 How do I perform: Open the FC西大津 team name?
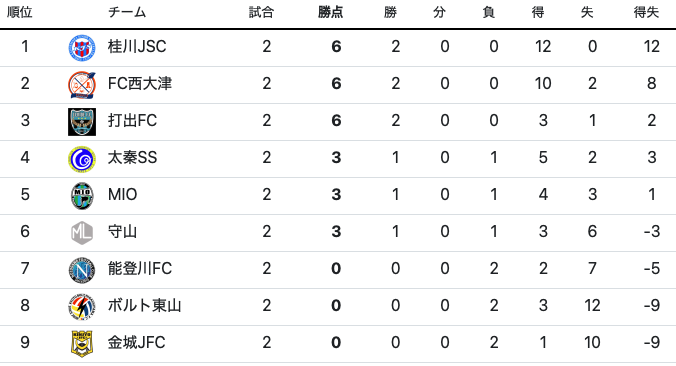pos(140,84)
